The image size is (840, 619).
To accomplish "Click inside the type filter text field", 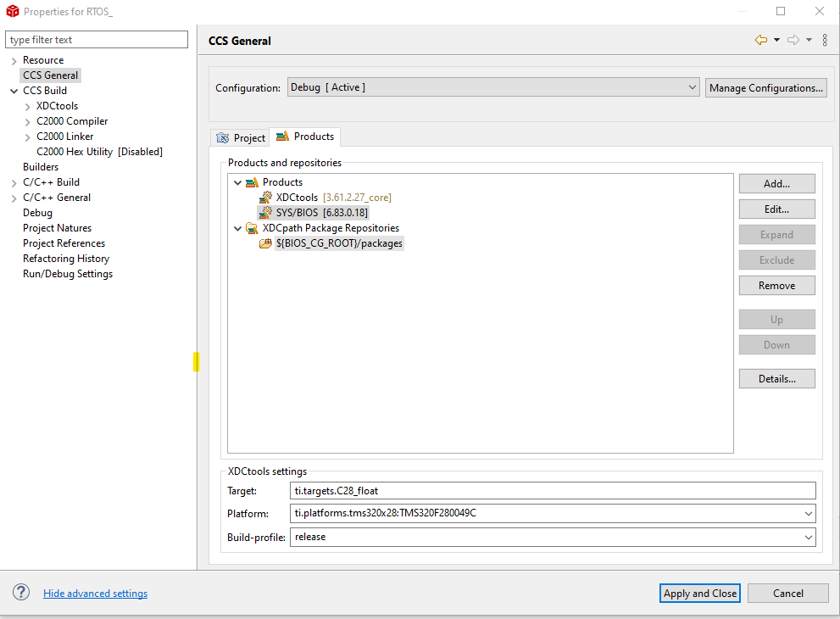I will coord(96,39).
